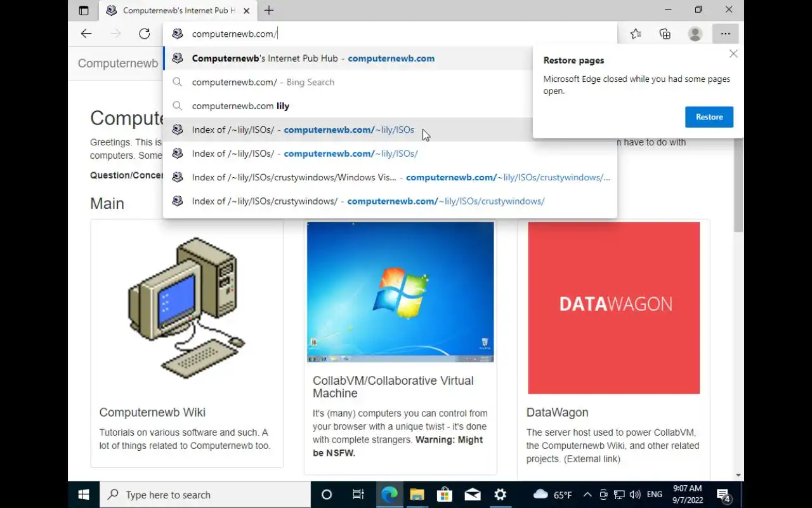Open the Favorites star list icon
Image resolution: width=812 pixels, height=508 pixels.
point(636,34)
